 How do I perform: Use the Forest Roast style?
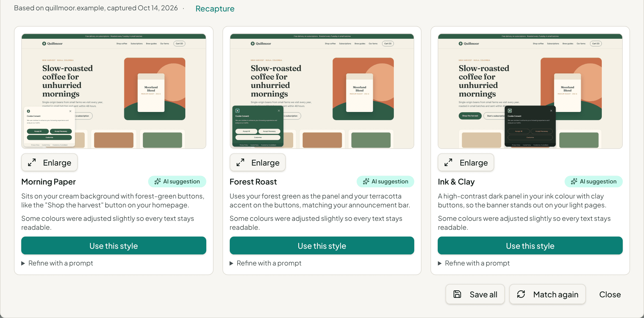pyautogui.click(x=322, y=246)
